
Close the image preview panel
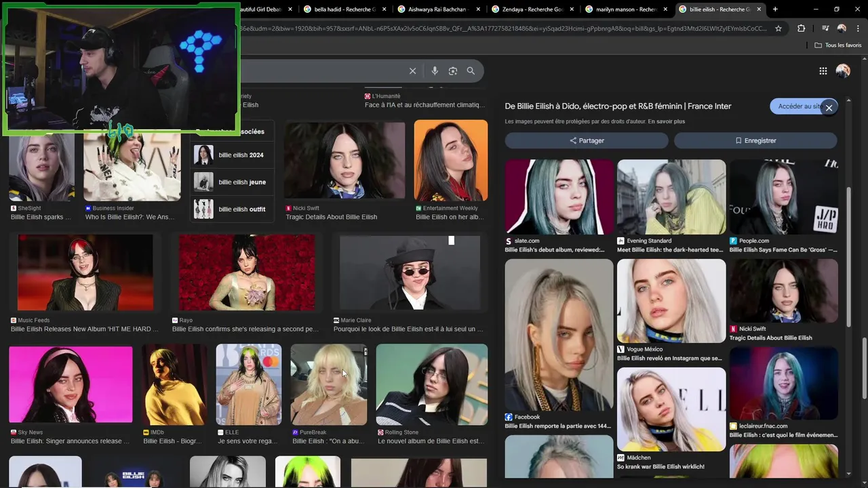[x=829, y=108]
